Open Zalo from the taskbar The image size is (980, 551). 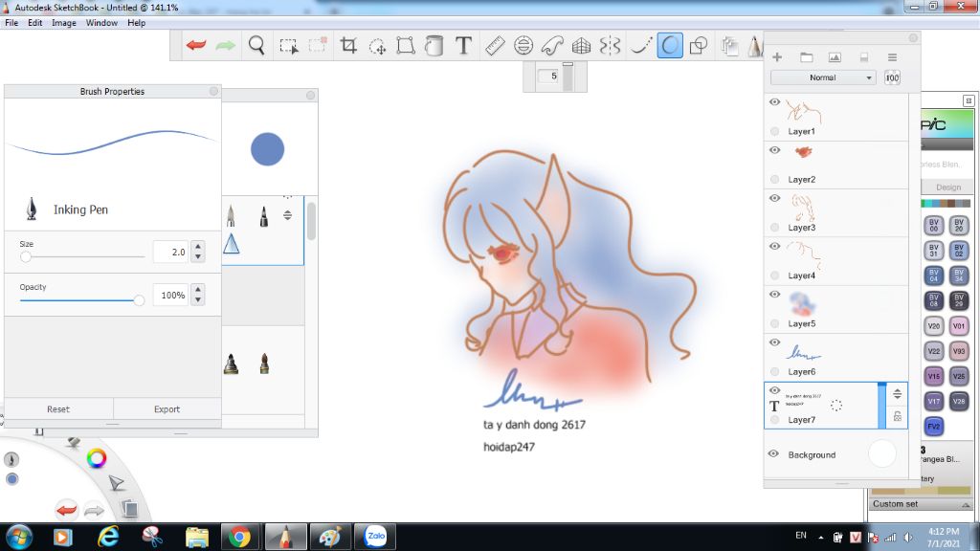[375, 537]
